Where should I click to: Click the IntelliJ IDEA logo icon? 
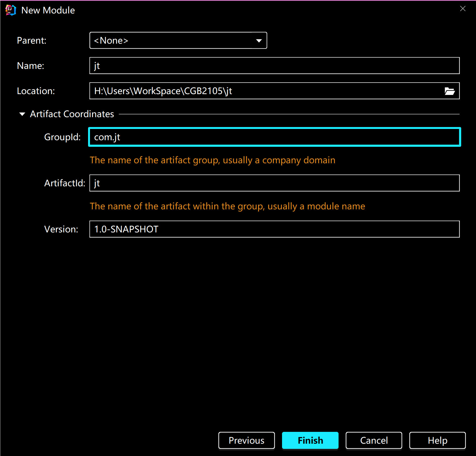click(11, 10)
